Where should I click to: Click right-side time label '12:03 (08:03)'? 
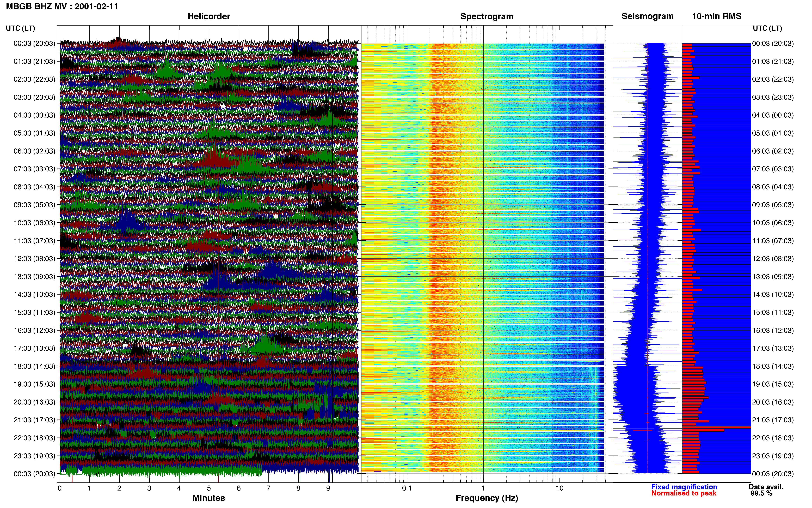click(x=773, y=259)
